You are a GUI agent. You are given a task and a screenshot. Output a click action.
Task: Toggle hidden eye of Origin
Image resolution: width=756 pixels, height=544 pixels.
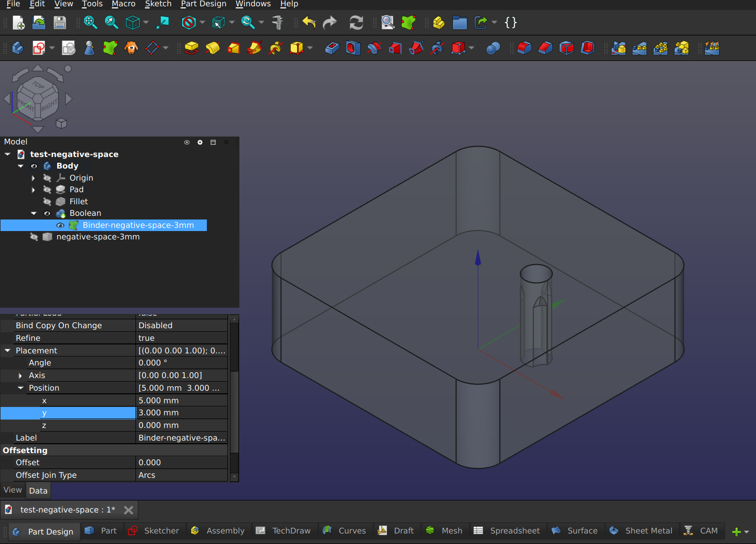(x=47, y=178)
